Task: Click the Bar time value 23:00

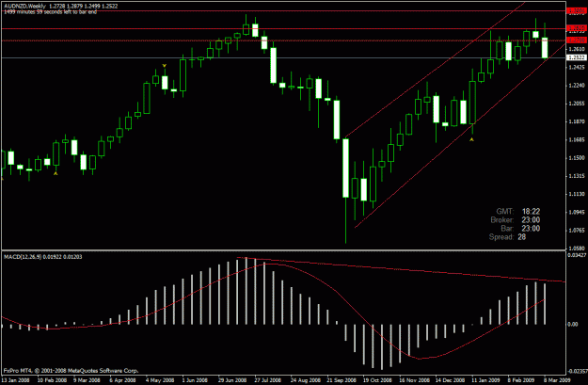Action: pyautogui.click(x=531, y=229)
